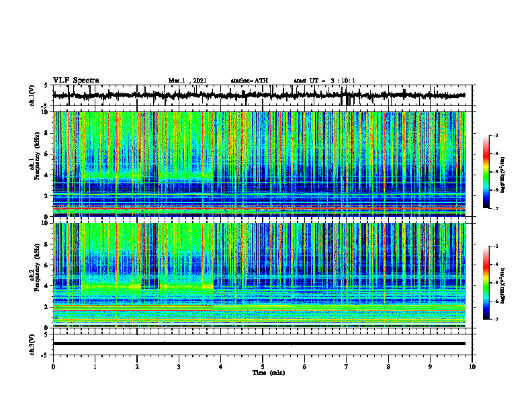Click the "3" tick on the time axis
The image size is (532, 411).
click(179, 367)
